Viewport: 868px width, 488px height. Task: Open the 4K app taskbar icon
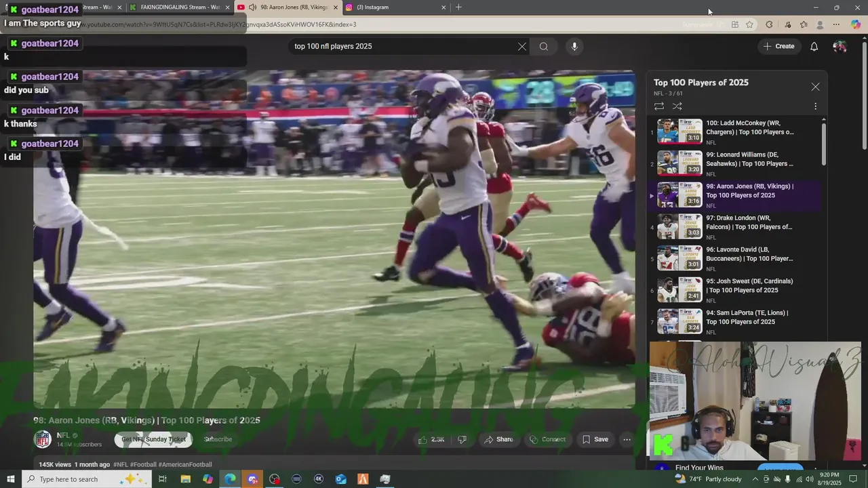tap(319, 479)
